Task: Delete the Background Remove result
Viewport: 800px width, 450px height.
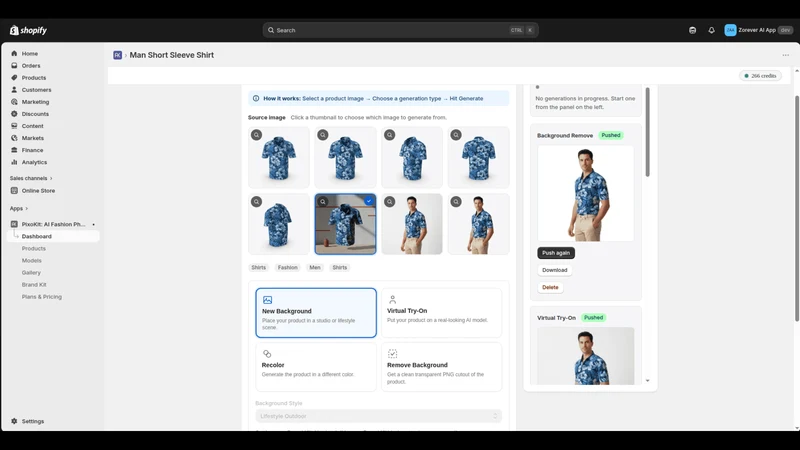Action: (x=550, y=288)
